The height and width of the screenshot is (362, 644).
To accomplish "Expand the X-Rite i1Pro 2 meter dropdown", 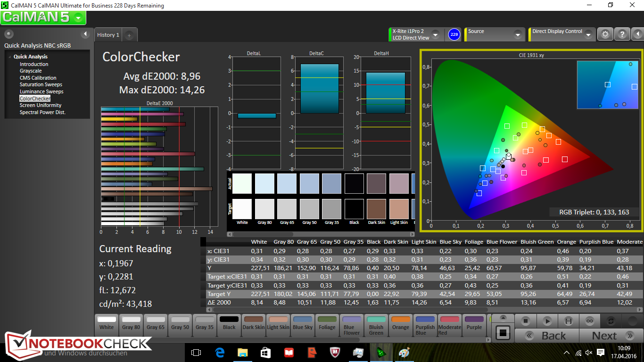I will click(x=435, y=35).
